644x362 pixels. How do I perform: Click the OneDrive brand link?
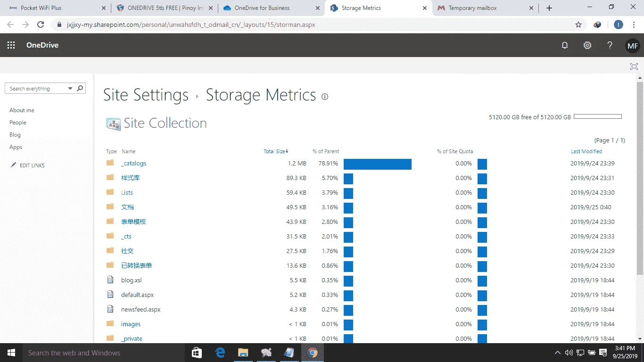click(42, 45)
